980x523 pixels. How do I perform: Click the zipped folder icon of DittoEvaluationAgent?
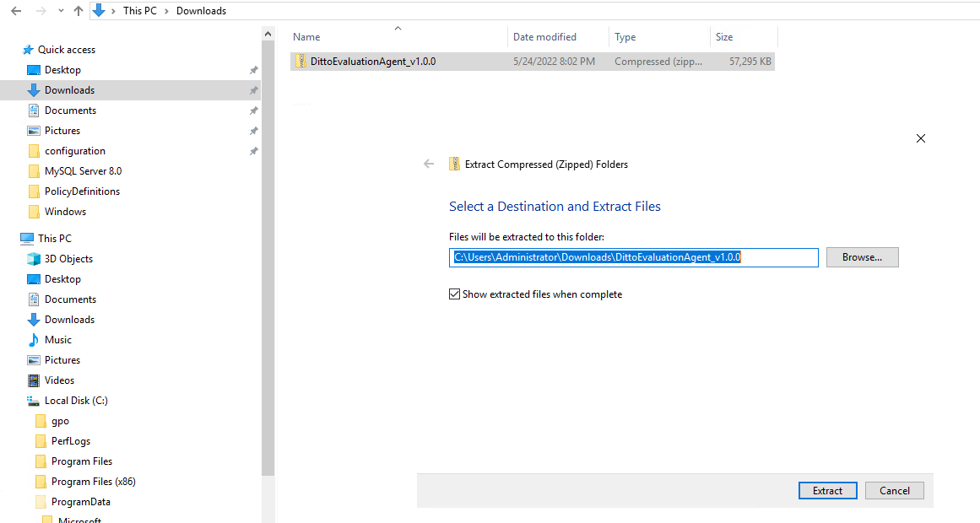[300, 62]
